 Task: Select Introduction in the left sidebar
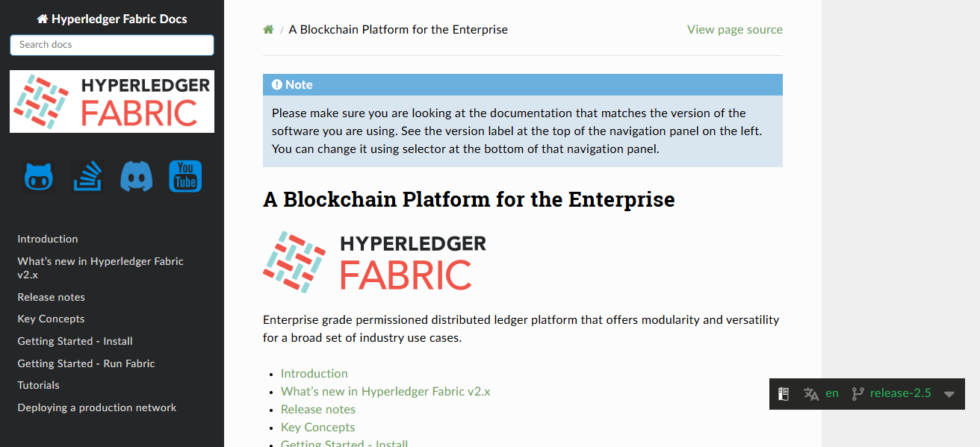[48, 239]
